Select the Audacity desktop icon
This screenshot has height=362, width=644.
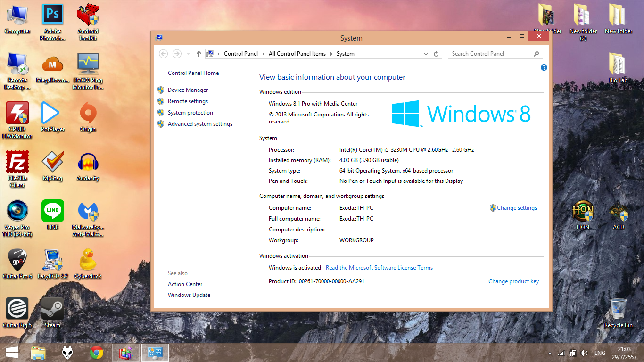(88, 166)
